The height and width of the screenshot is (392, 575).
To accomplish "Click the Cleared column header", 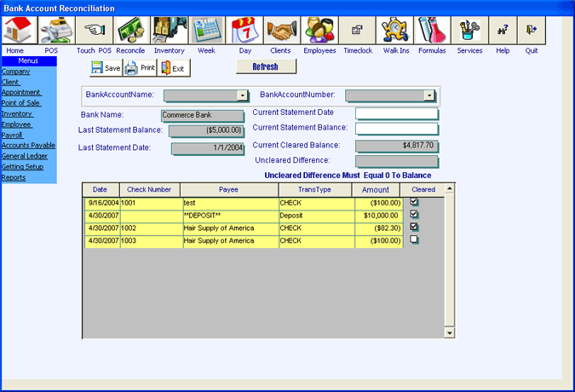I will 423,190.
